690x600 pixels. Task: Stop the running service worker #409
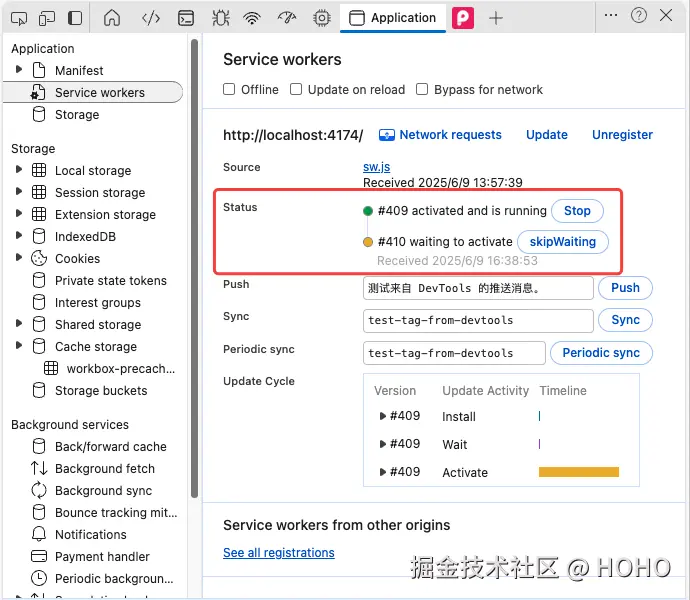tap(577, 210)
